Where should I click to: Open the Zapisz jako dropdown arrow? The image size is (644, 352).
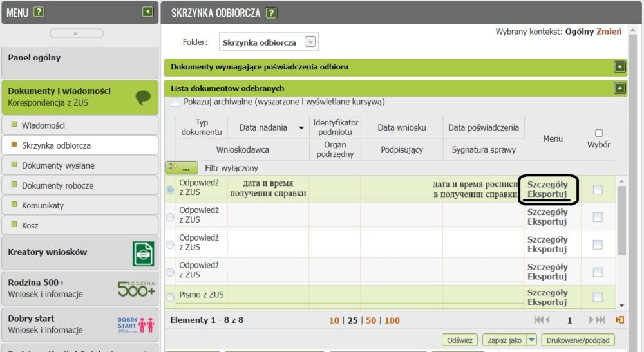click(531, 340)
